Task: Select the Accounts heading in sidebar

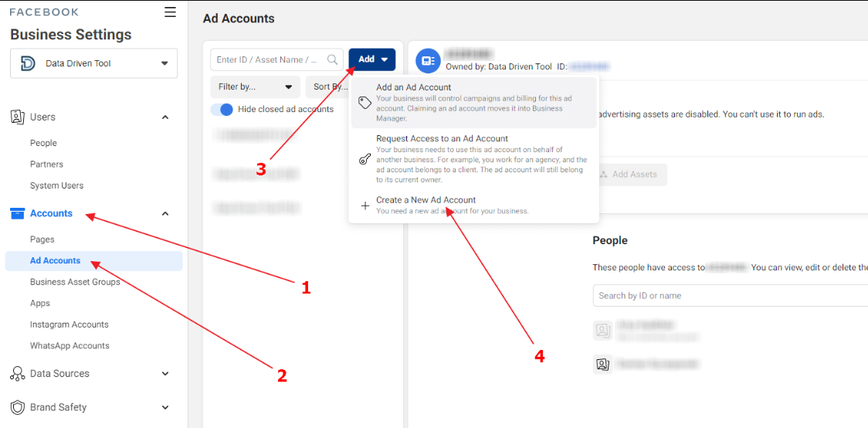Action: pos(51,213)
